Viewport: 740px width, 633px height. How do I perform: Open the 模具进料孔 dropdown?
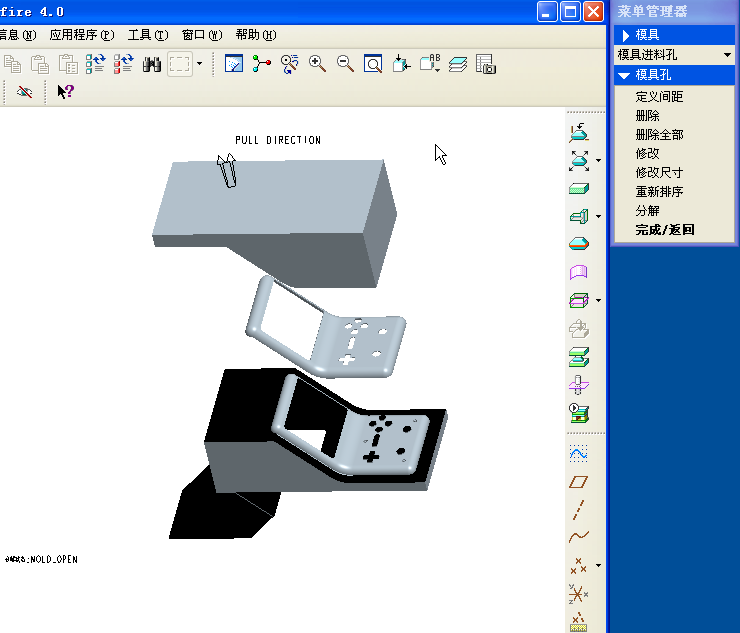pyautogui.click(x=674, y=55)
